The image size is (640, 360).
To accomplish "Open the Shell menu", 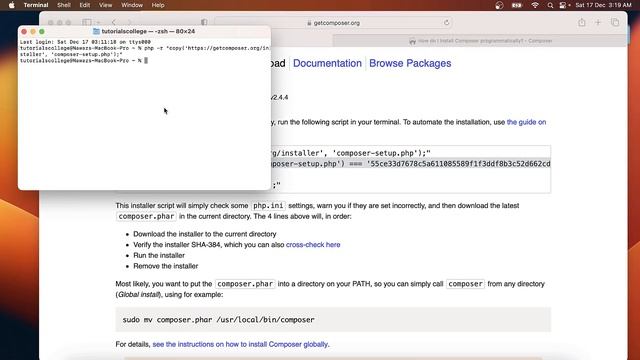I will pyautogui.click(x=64, y=5).
